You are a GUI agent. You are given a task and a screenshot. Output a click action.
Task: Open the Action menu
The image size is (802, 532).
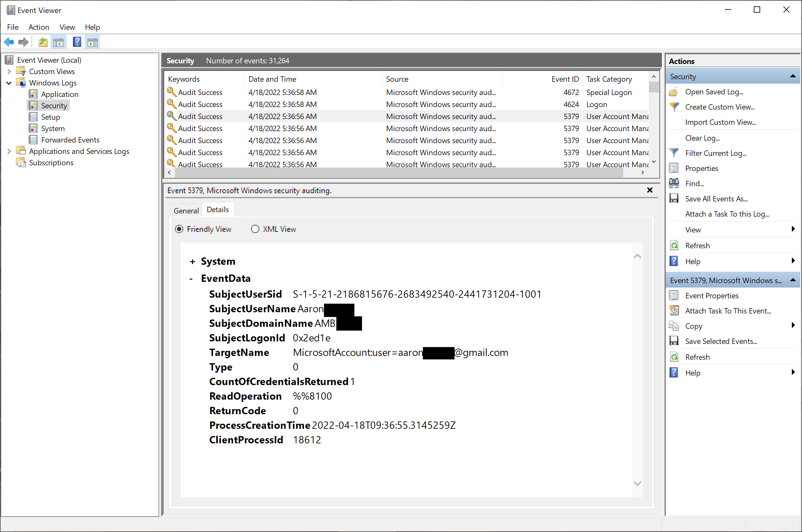pyautogui.click(x=39, y=27)
